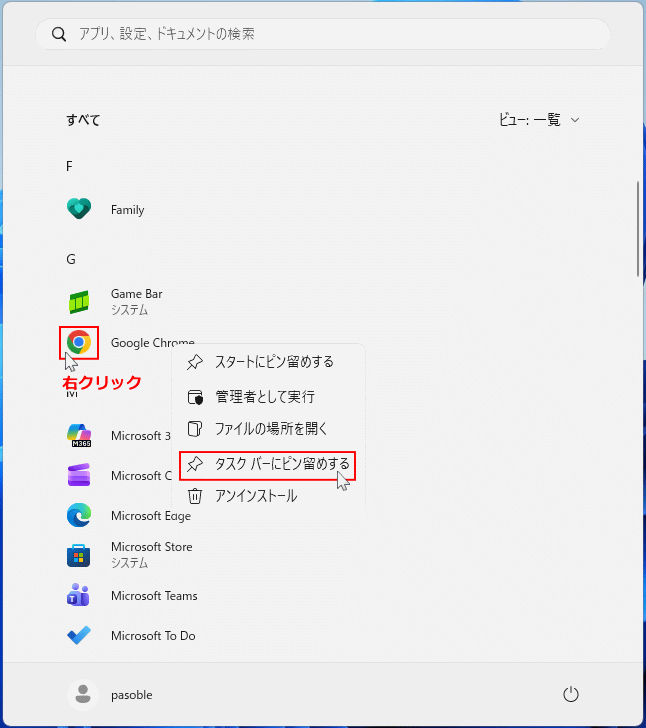This screenshot has height=728, width=646.
Task: Click the Microsoft To Do icon
Action: point(79,635)
